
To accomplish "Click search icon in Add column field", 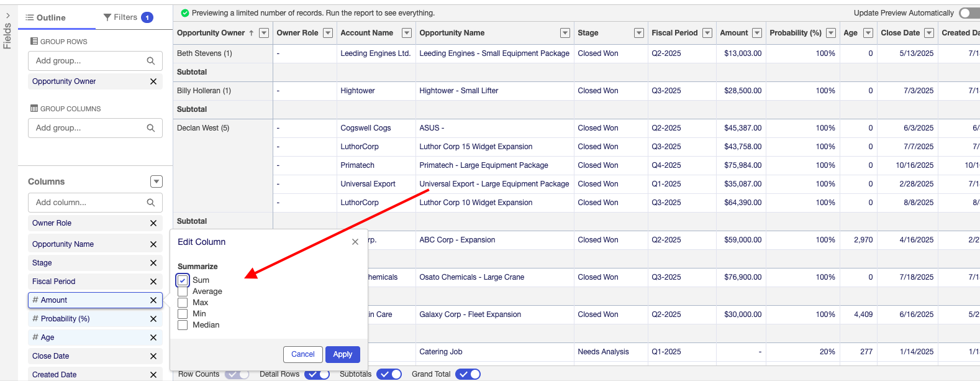I will click(x=151, y=203).
